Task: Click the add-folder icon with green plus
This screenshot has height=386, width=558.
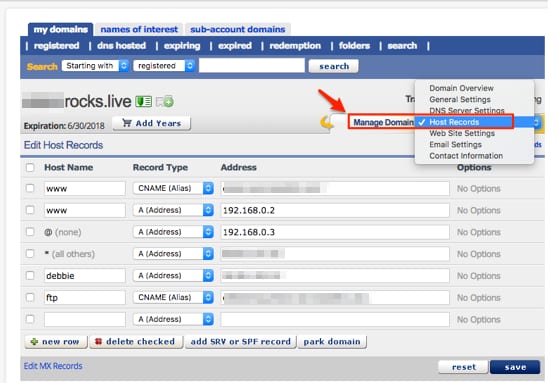Action: click(x=164, y=102)
